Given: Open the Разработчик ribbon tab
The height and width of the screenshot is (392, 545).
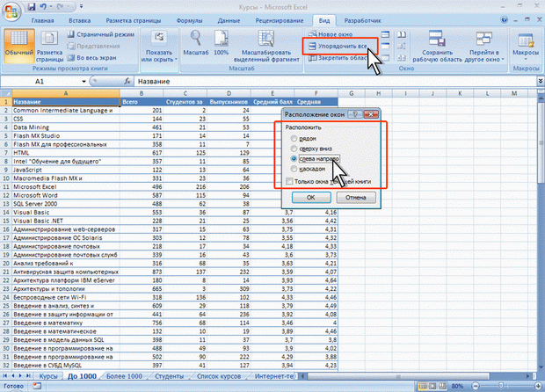Looking at the screenshot, I should tap(362, 20).
